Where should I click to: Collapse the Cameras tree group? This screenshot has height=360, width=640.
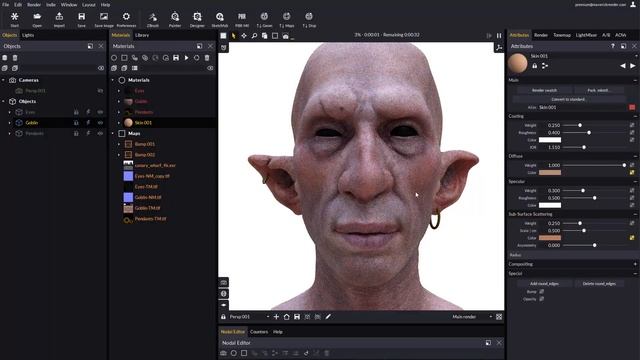point(4,80)
